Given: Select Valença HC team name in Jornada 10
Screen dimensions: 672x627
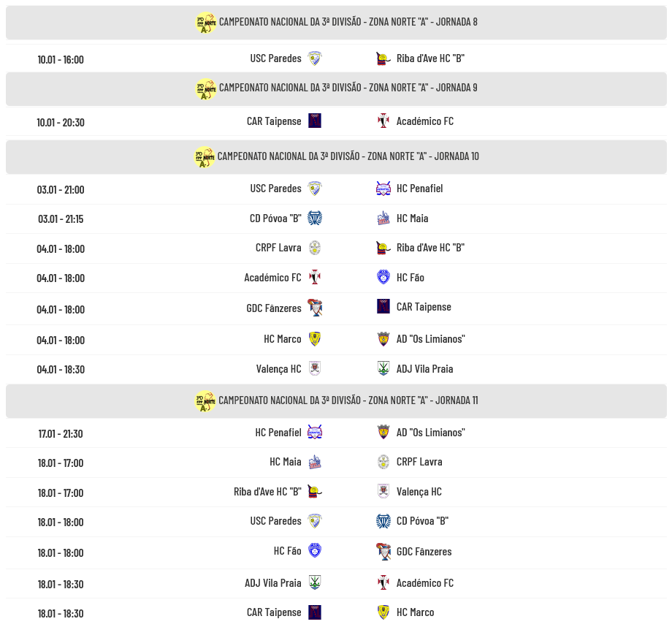Looking at the screenshot, I should (278, 369).
